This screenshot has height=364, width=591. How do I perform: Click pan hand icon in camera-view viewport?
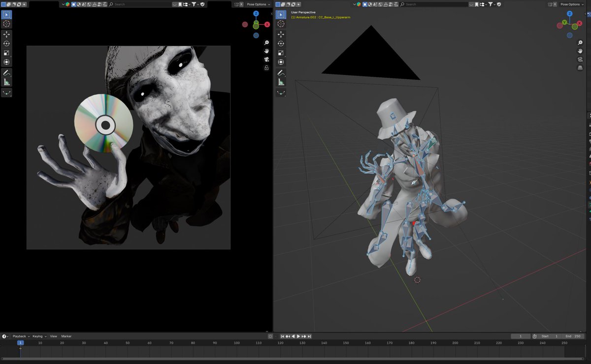point(266,51)
